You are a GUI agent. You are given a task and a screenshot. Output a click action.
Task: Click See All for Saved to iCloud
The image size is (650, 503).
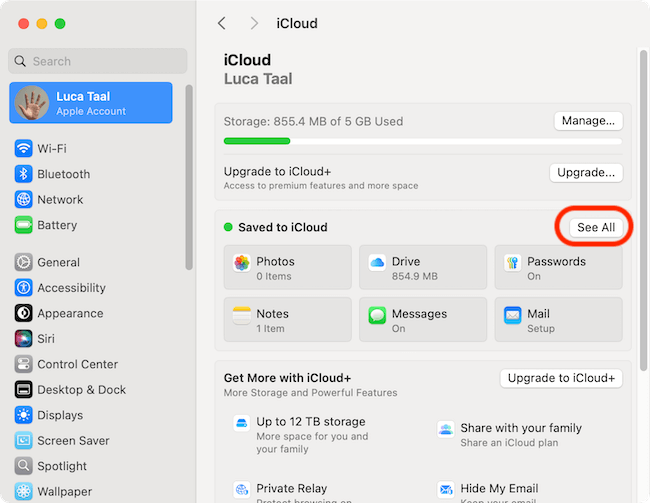point(596,227)
